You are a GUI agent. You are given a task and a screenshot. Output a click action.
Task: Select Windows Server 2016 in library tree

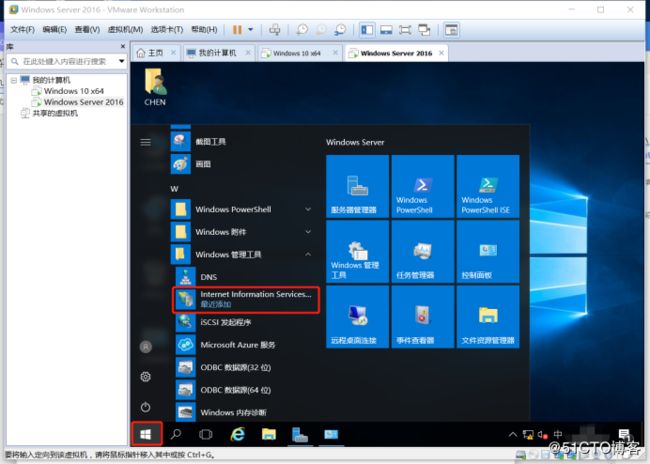point(83,102)
